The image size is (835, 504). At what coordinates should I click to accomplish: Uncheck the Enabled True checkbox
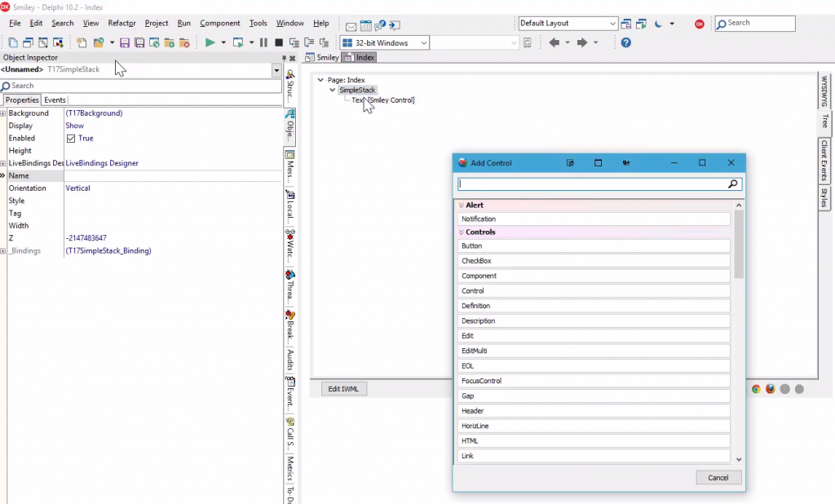coord(71,139)
